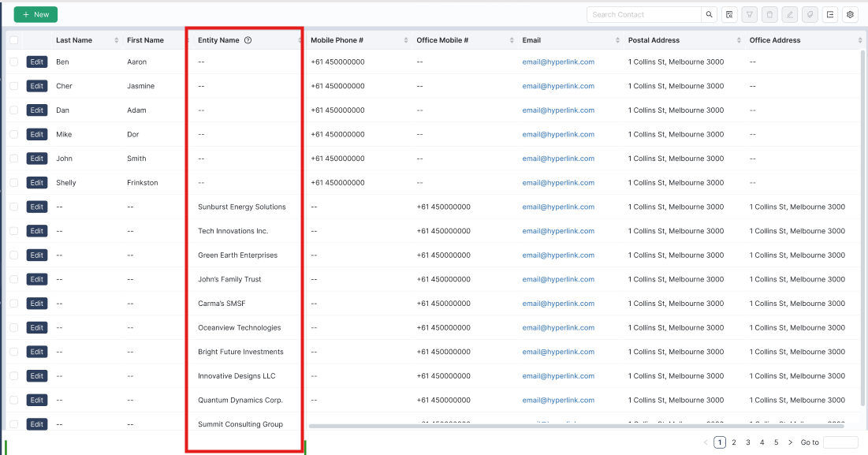
Task: Select current page 1
Action: point(720,442)
